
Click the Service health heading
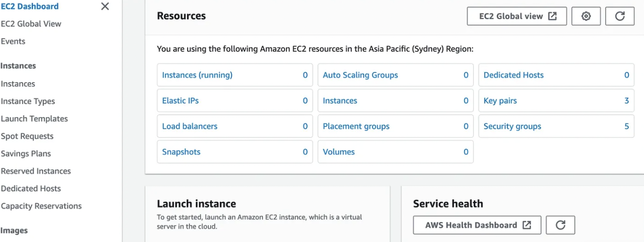pos(448,204)
